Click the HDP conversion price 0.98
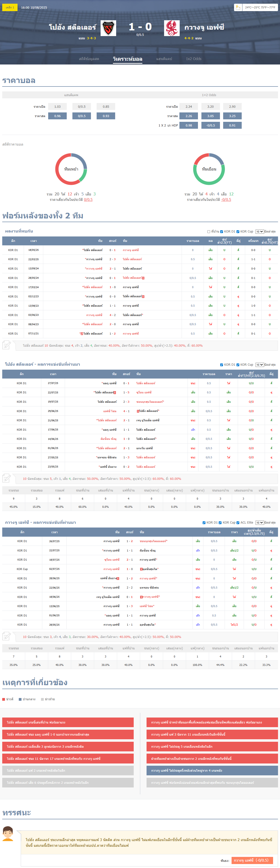This screenshot has width=280, height=868. [x=189, y=125]
